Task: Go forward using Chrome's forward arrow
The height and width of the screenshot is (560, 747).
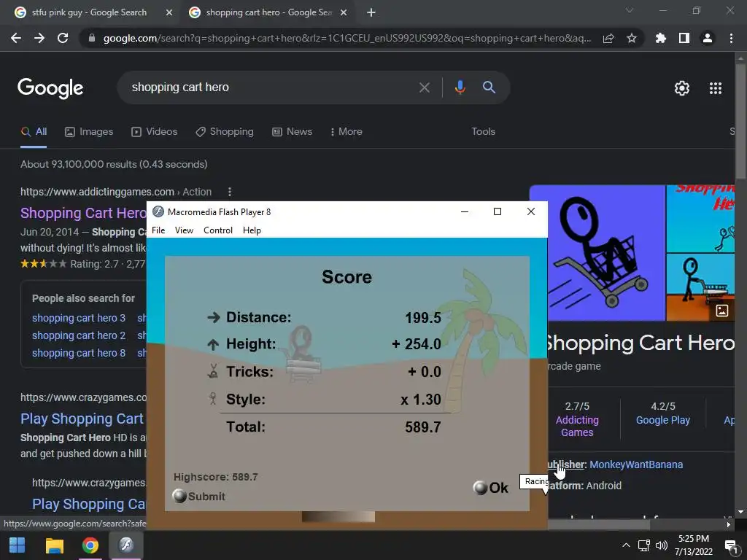Action: click(39, 38)
